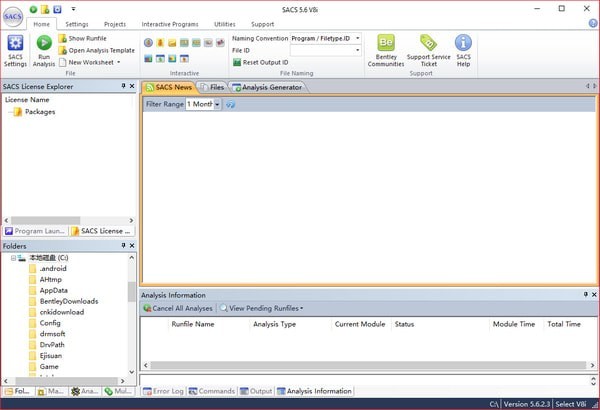Switch to the Error Log tab

(x=163, y=391)
